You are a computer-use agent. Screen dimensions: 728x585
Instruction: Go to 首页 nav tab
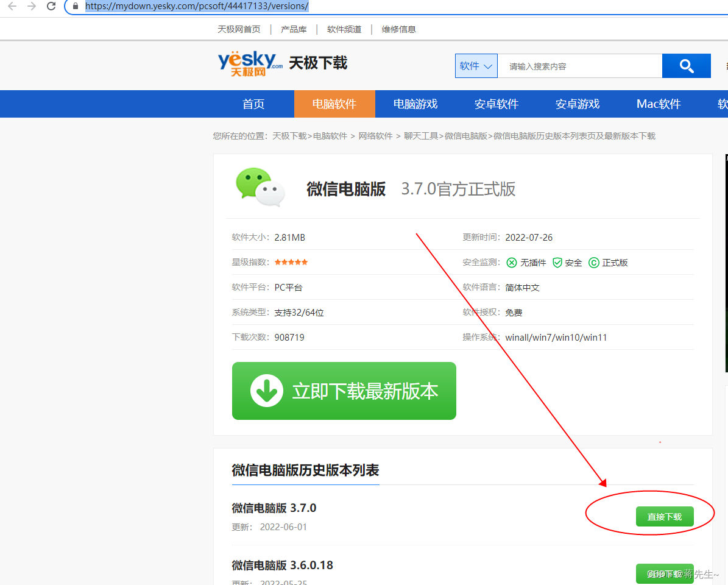tap(253, 104)
